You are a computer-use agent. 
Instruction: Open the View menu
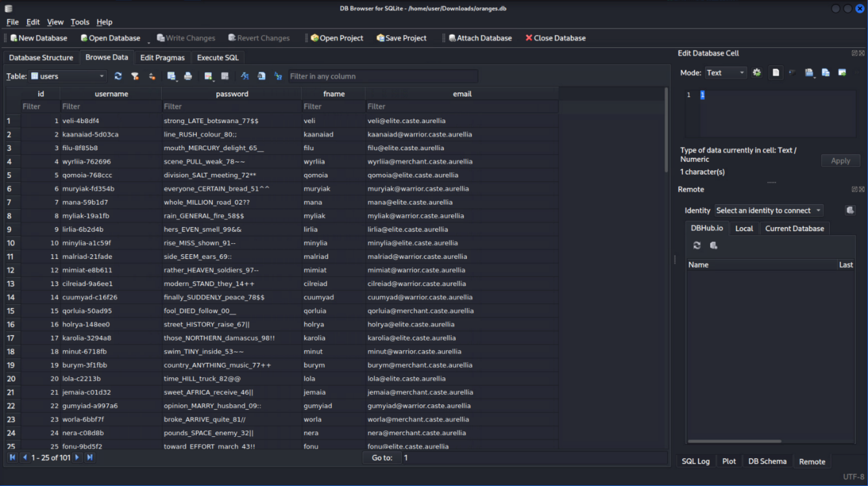tap(56, 22)
